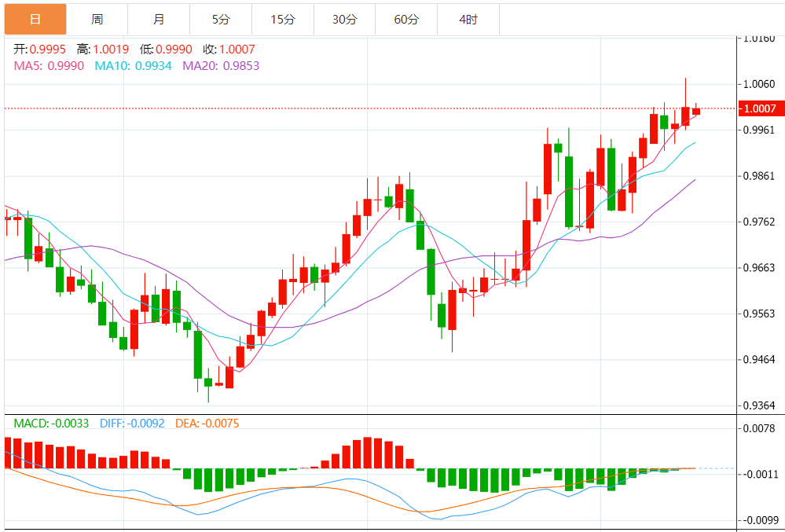The image size is (785, 532).
Task: Switch to the 月 monthly tab
Action: tap(159, 20)
